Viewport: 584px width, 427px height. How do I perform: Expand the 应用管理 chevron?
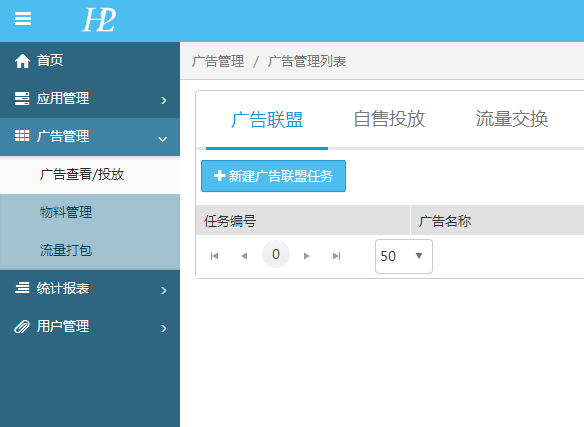click(164, 100)
